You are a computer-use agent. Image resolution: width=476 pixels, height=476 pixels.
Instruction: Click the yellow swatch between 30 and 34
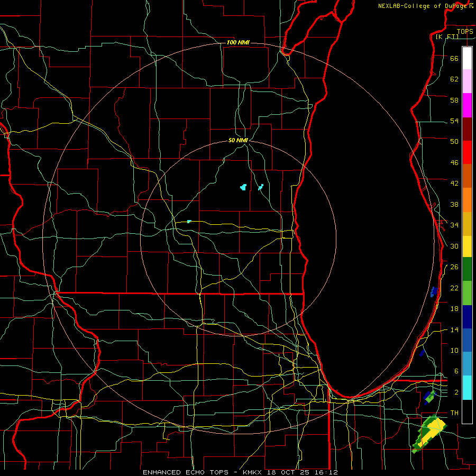(x=467, y=246)
